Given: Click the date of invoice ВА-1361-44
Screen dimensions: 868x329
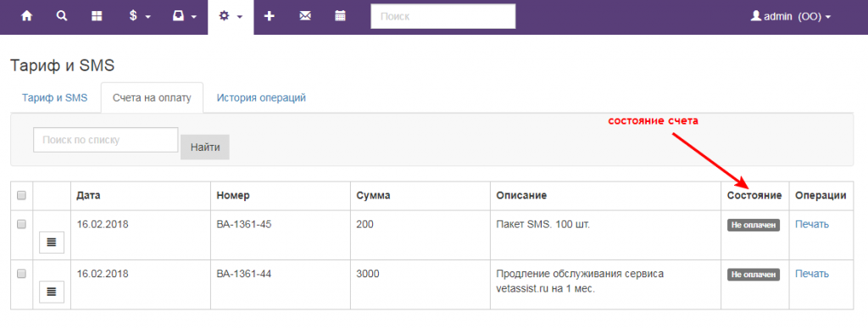Looking at the screenshot, I should click(x=103, y=274).
